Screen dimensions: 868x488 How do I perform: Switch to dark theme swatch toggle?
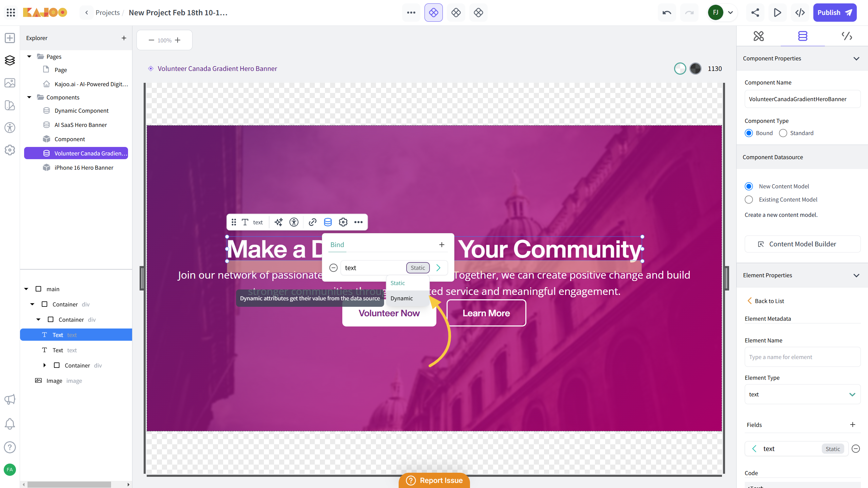pyautogui.click(x=695, y=69)
